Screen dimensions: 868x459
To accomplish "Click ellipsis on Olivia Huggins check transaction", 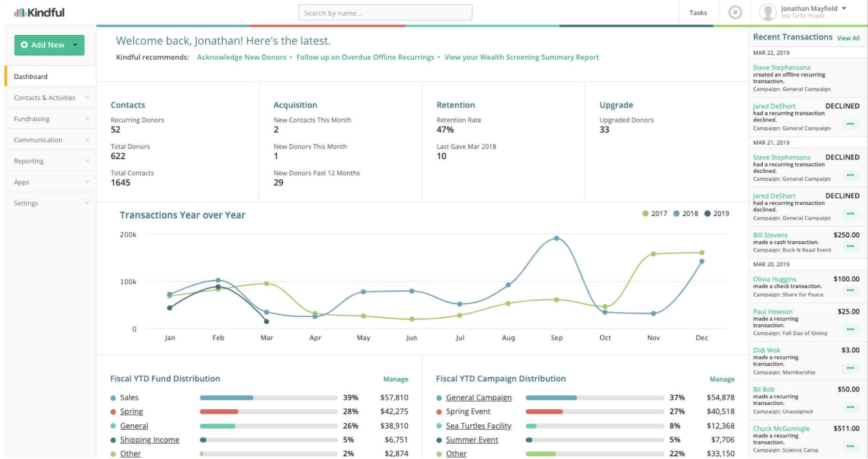I will pos(850,290).
